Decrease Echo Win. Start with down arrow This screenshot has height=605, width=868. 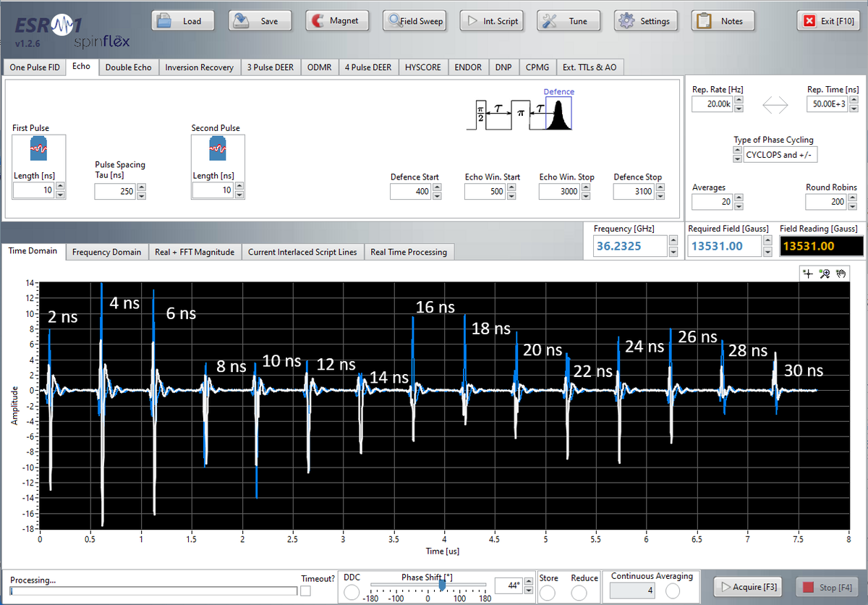pyautogui.click(x=511, y=196)
